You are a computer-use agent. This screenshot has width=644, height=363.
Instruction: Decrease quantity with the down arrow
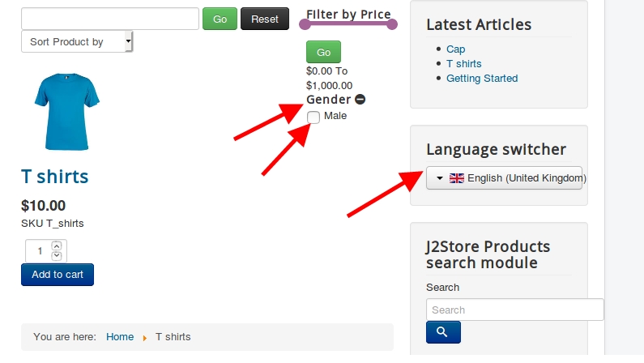point(57,256)
